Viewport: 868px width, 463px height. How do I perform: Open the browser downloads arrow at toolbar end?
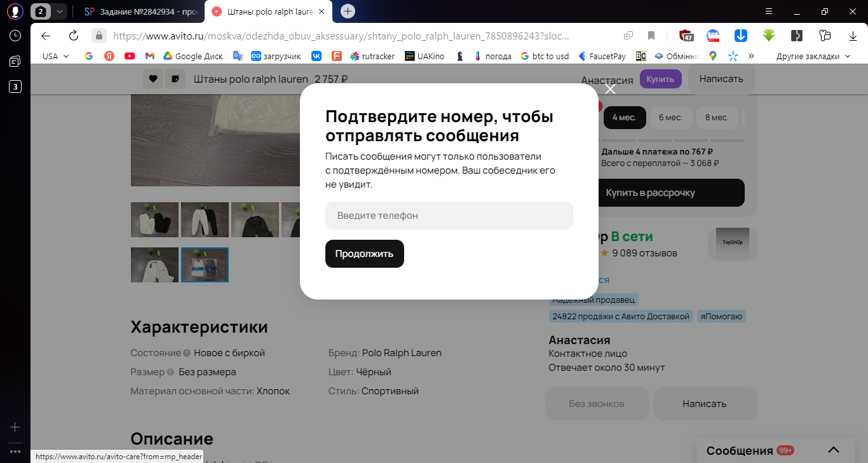[853, 36]
